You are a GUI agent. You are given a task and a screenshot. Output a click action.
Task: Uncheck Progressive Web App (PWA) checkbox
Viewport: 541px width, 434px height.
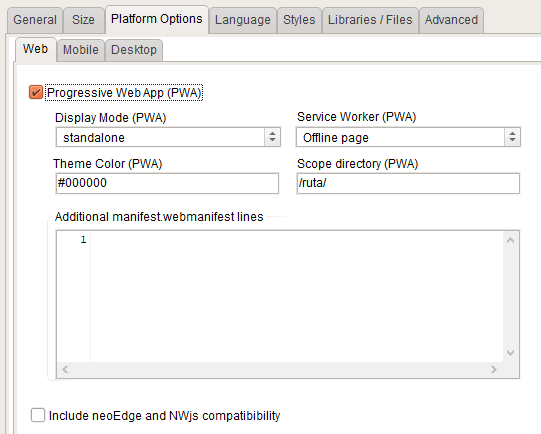click(36, 92)
